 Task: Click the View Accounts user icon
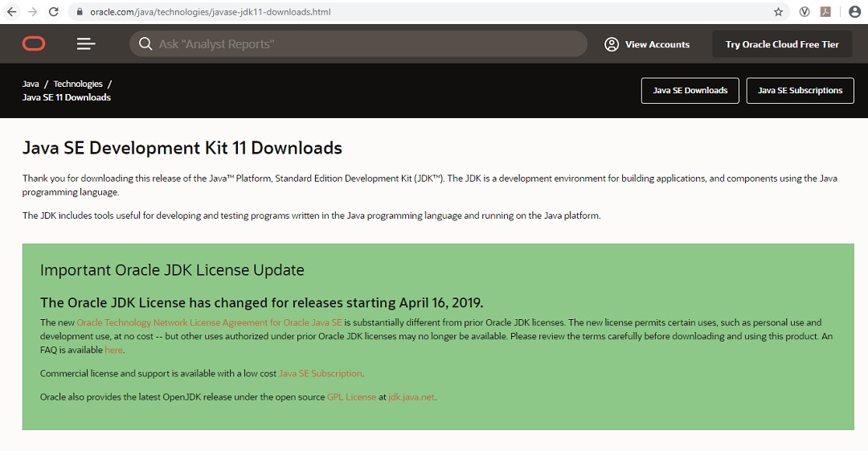[612, 44]
